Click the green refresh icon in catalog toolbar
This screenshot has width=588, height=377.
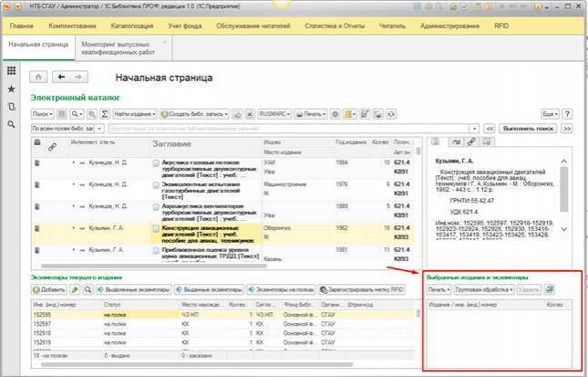click(x=390, y=114)
